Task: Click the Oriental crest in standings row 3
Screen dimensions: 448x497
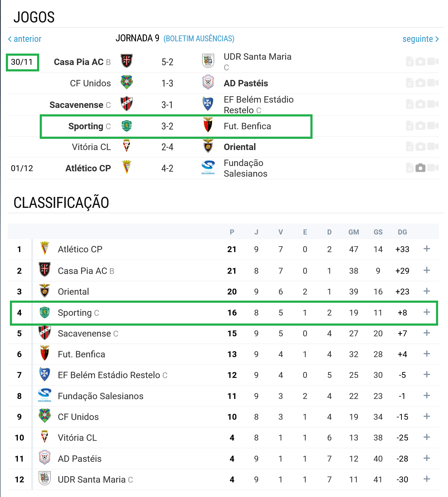Action: (45, 291)
